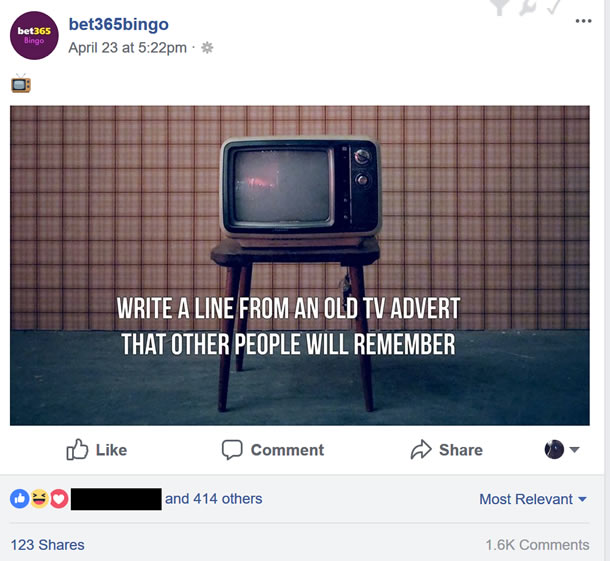Open the bet365 Bingo profile picture
Viewport: 610px width, 561px height.
(x=34, y=35)
